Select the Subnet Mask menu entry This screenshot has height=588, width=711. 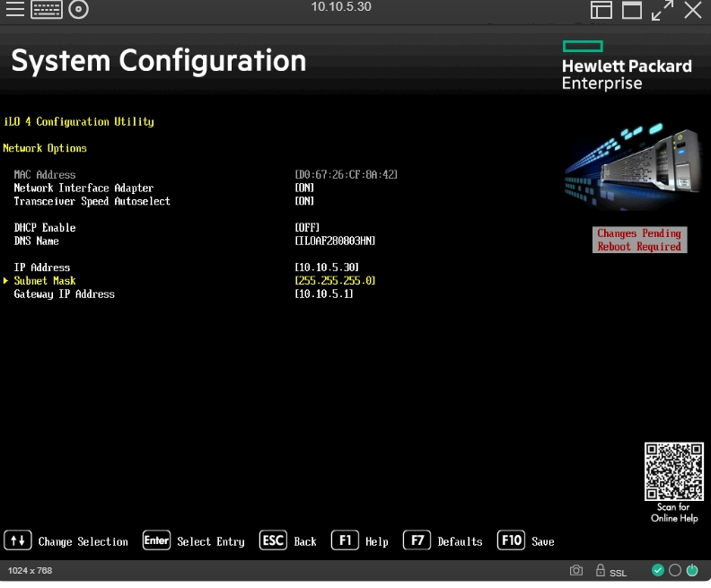click(x=45, y=281)
